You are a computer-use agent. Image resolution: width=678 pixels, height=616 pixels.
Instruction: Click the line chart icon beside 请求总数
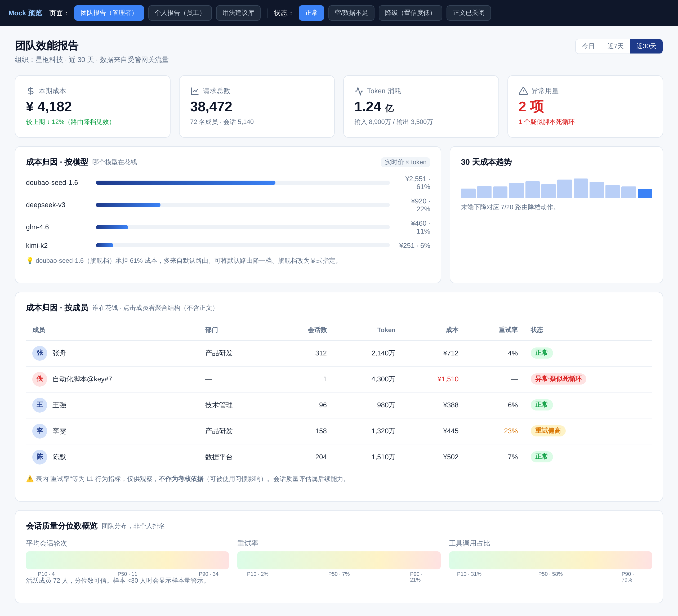(195, 91)
